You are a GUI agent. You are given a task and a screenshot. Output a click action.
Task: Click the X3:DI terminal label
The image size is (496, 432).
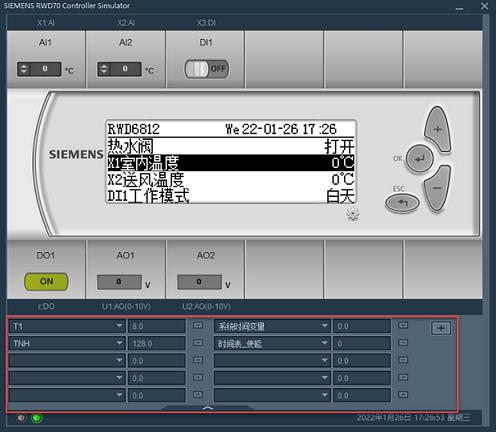[x=206, y=23]
